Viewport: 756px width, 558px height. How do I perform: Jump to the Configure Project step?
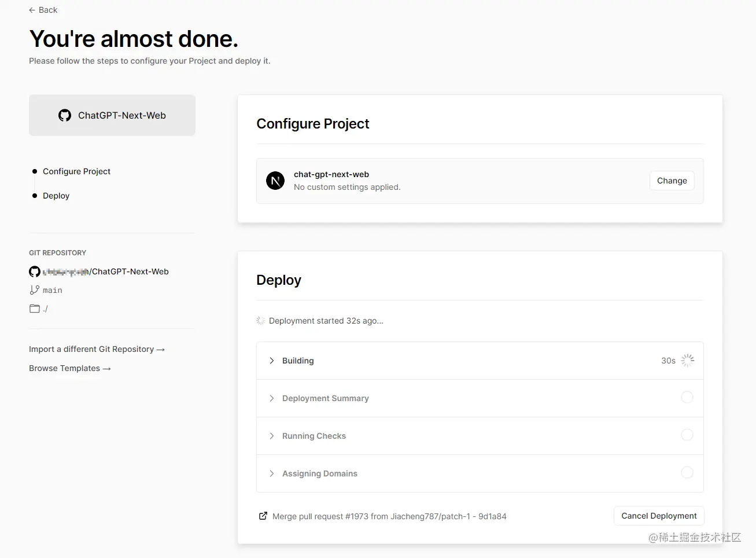(76, 171)
